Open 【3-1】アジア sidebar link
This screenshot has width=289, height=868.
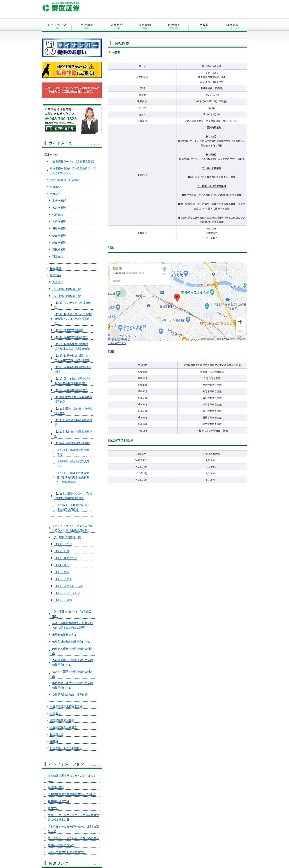(x=63, y=544)
